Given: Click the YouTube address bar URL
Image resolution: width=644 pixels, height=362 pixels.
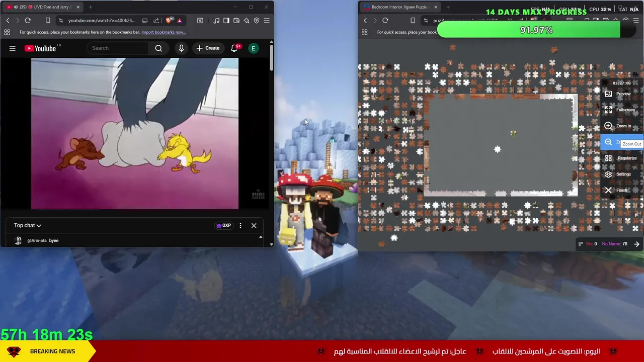Looking at the screenshot, I should [102, 21].
